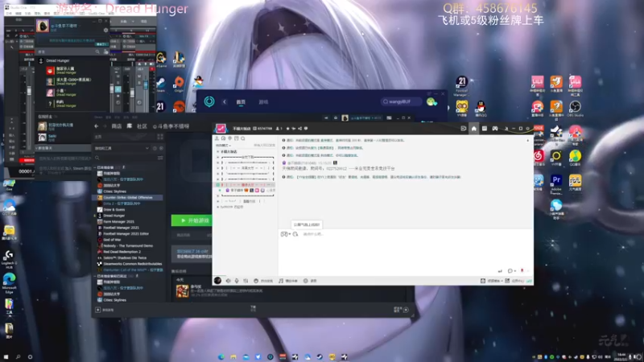
Task: Open the 库 library tab in Steam
Action: (x=130, y=126)
